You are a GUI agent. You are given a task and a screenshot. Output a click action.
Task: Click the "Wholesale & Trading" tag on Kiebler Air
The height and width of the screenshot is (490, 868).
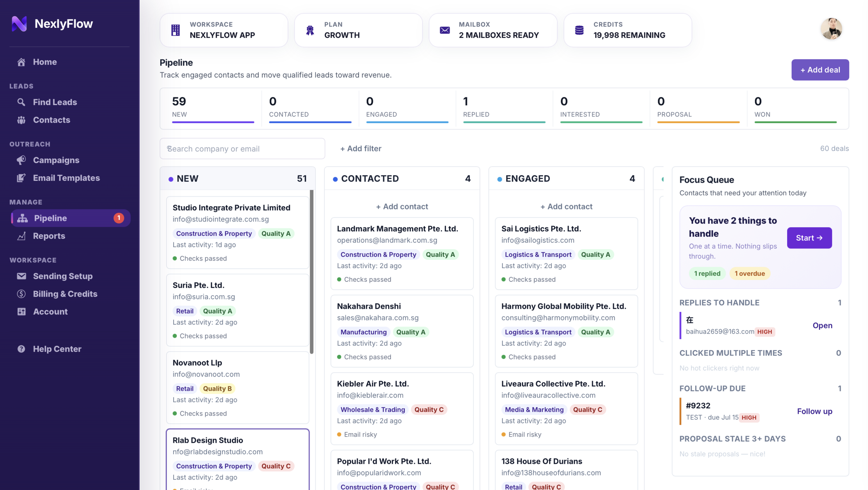tap(373, 410)
